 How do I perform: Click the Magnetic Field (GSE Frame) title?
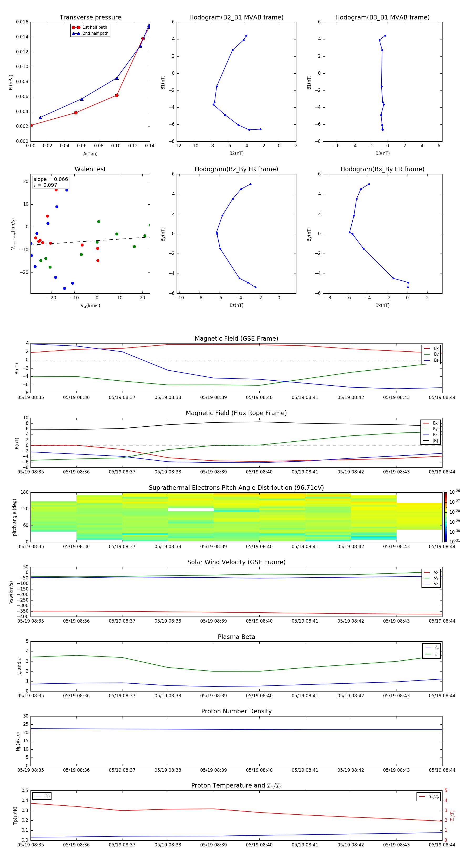tap(236, 339)
